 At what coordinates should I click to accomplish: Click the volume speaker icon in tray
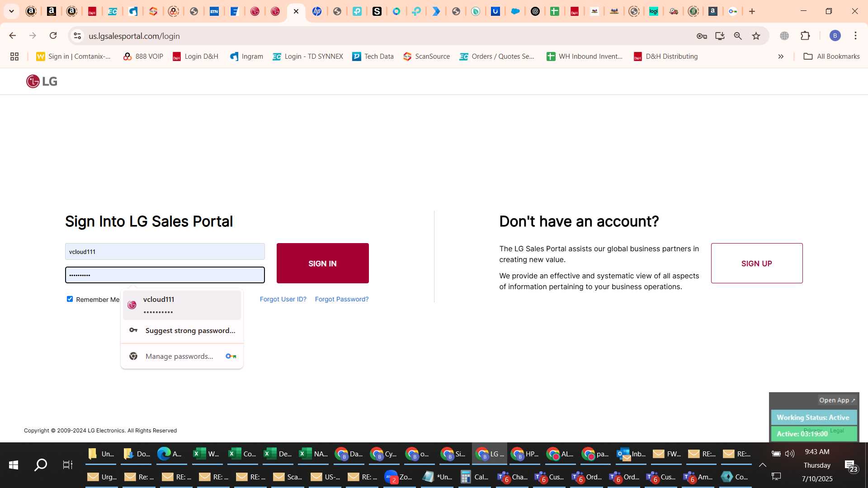point(790,454)
